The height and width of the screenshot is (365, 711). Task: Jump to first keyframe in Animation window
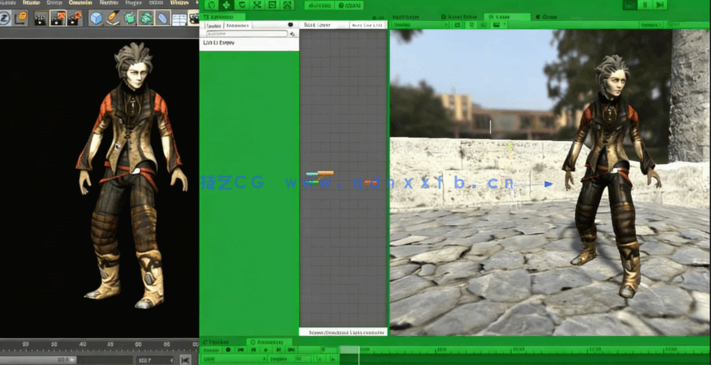coord(241,350)
